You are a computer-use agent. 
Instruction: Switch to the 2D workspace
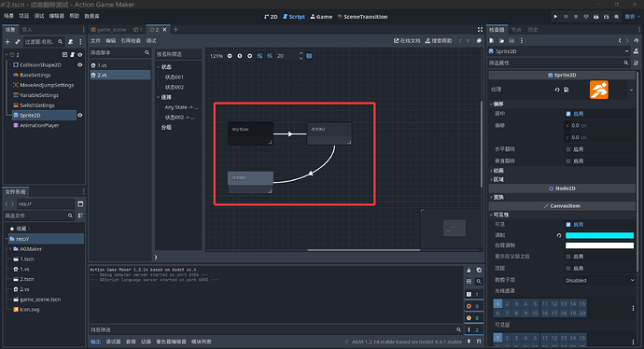(x=271, y=17)
